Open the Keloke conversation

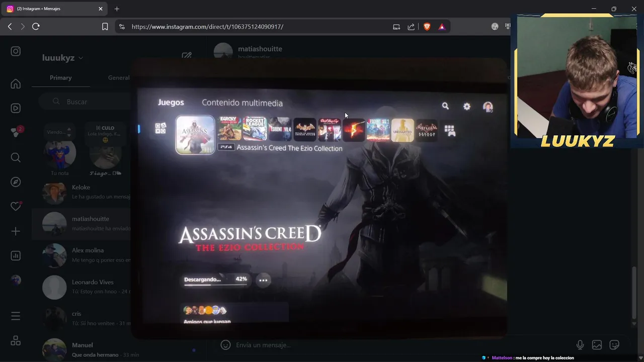81,192
